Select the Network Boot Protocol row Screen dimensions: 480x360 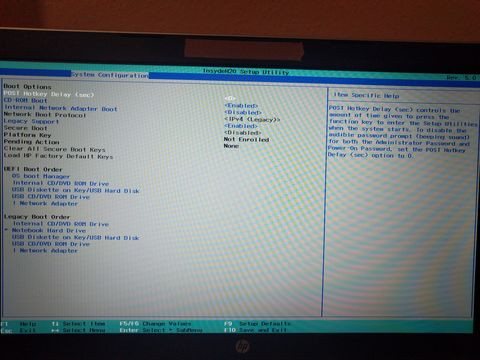tap(45, 115)
